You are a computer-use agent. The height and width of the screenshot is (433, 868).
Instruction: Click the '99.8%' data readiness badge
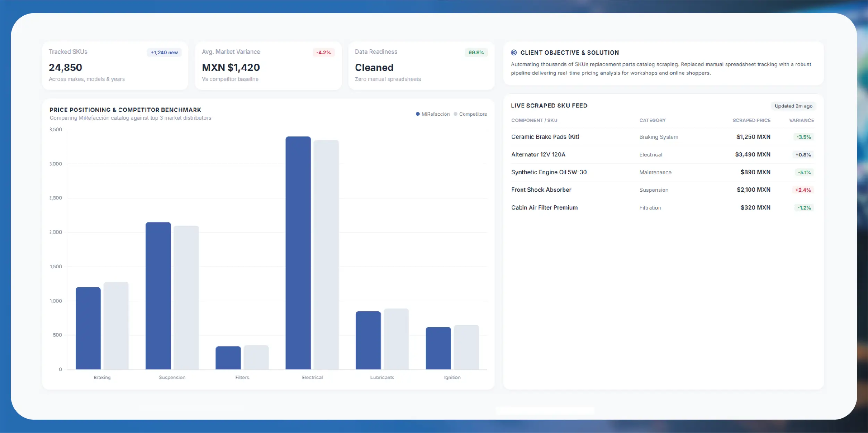click(x=476, y=52)
